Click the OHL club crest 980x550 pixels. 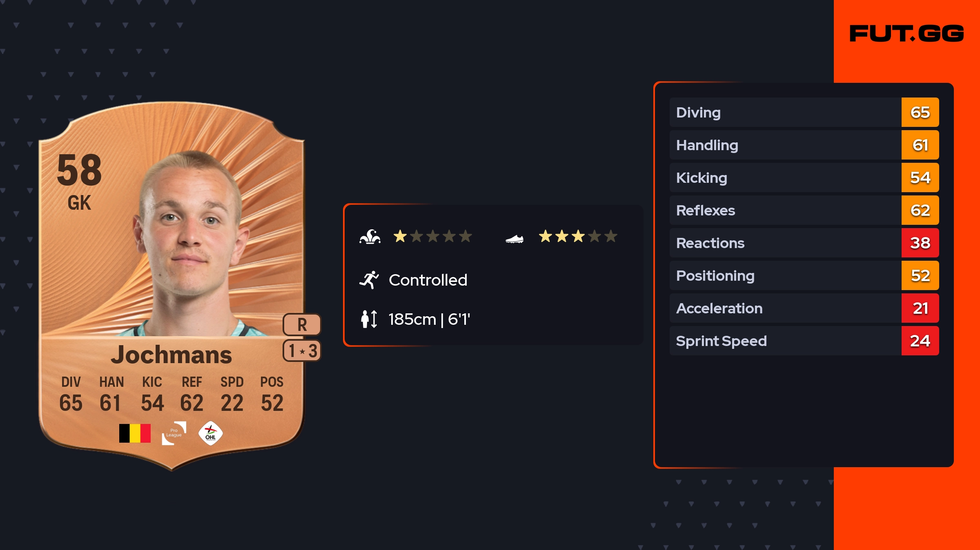[210, 433]
